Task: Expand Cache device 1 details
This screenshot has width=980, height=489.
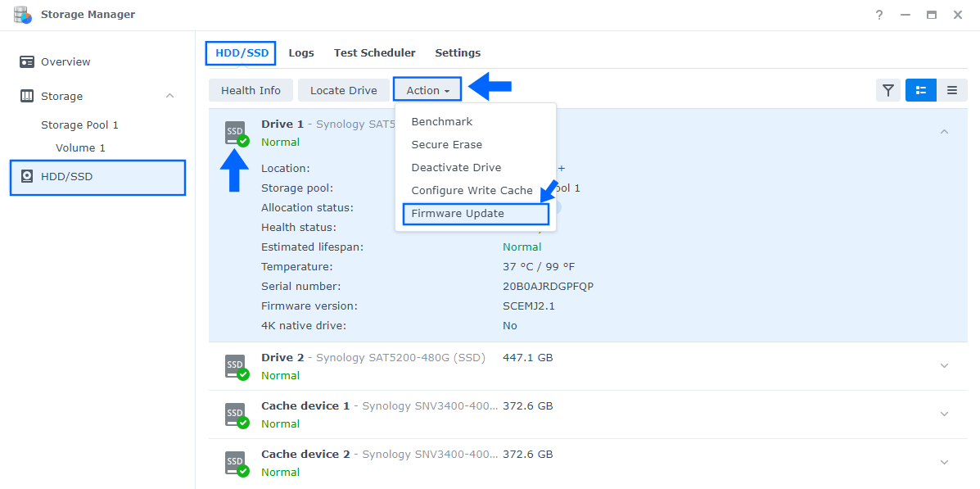Action: (x=942, y=414)
